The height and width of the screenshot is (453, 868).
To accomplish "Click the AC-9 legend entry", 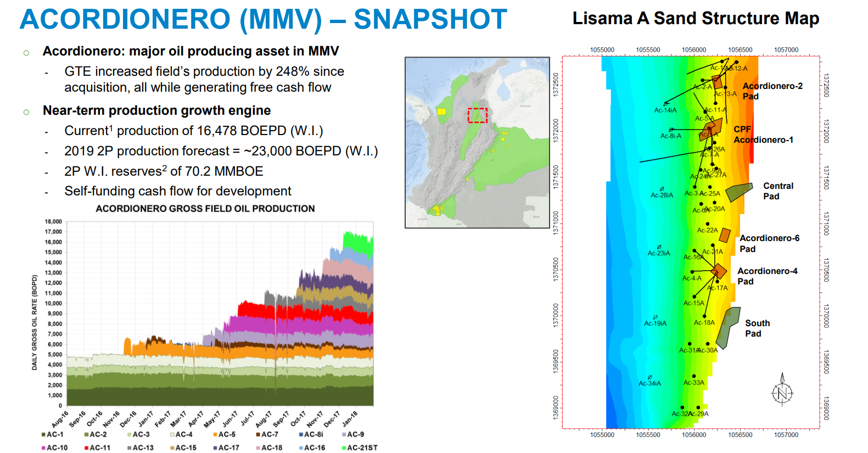I will click(x=353, y=434).
